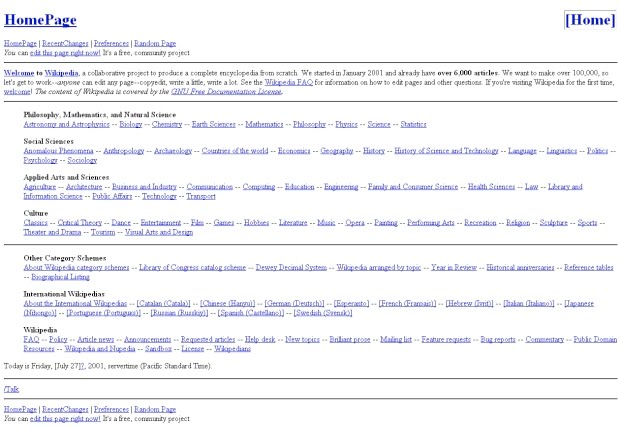Open the GNU Free Documentation License link
Screen dimensions: 620x430
click(x=227, y=92)
